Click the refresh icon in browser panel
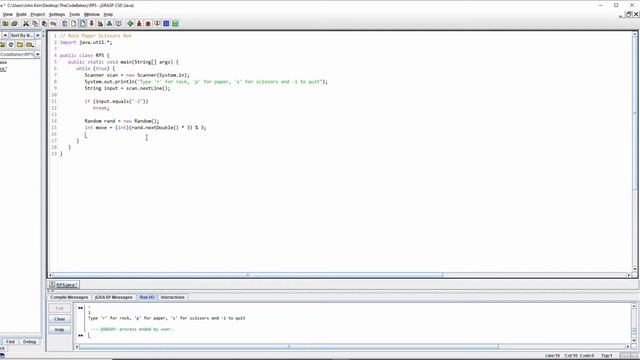The image size is (640, 360). pos(11,44)
